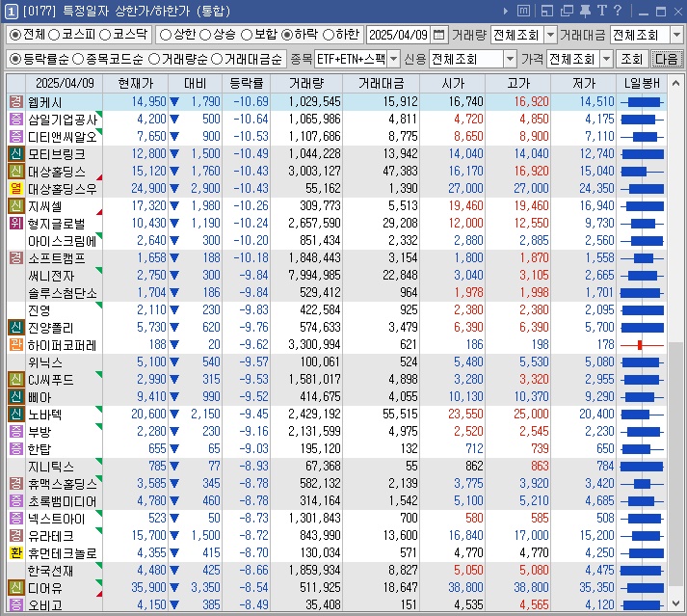Pin the window with the pushpin icon
687x616 pixels.
tap(585, 11)
